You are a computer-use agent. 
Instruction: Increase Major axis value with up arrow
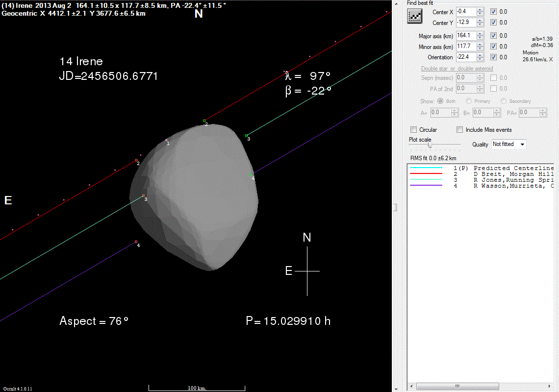coord(480,33)
